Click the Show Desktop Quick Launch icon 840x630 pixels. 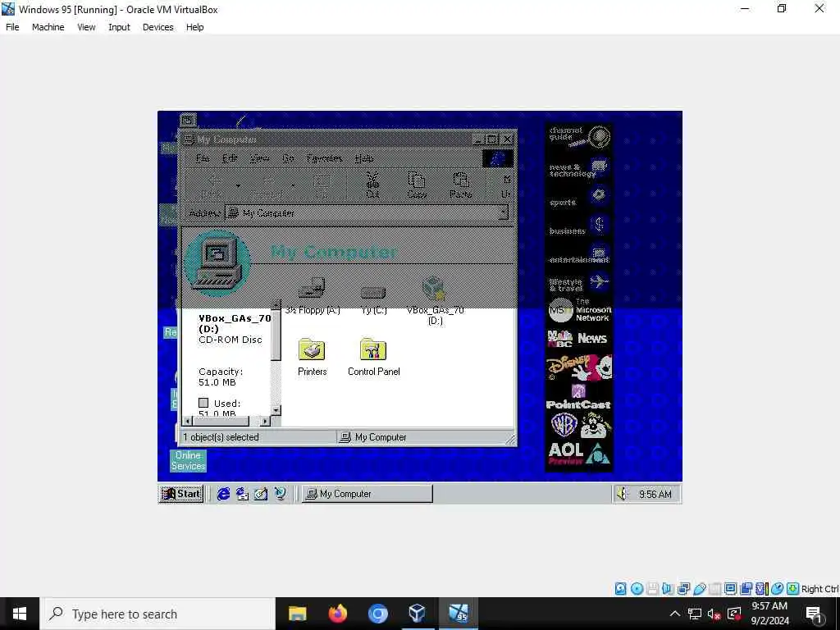(261, 493)
